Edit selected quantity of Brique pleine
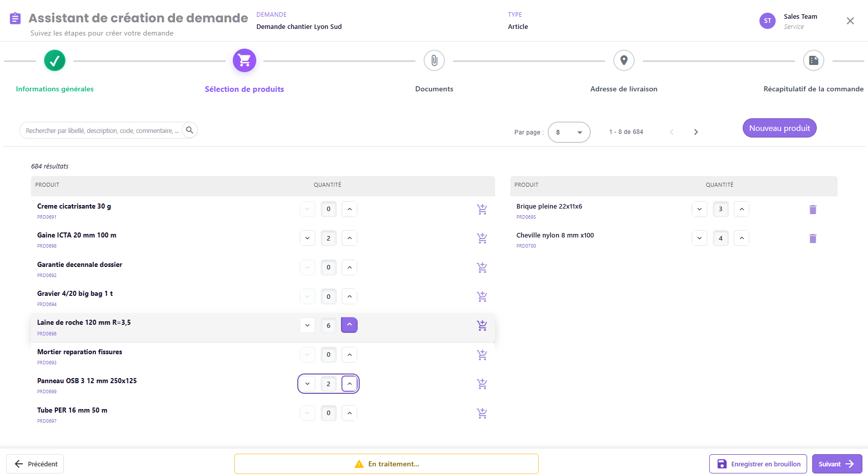868x475 pixels. (x=721, y=209)
